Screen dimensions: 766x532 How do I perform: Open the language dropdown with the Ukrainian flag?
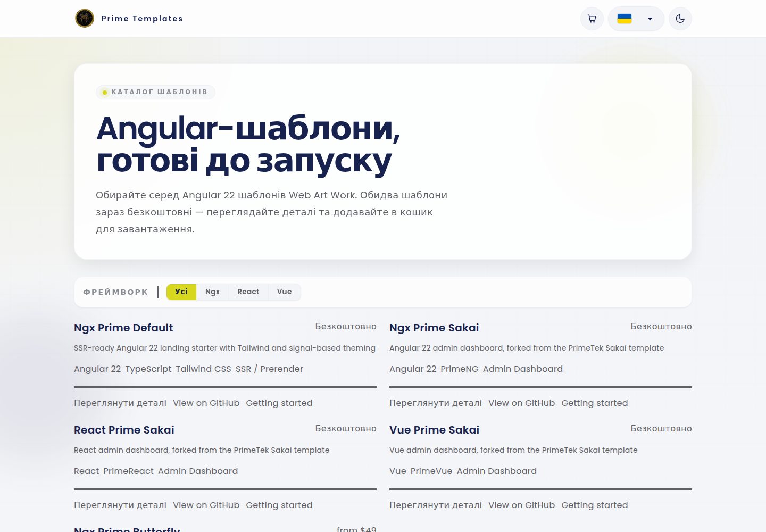click(636, 19)
